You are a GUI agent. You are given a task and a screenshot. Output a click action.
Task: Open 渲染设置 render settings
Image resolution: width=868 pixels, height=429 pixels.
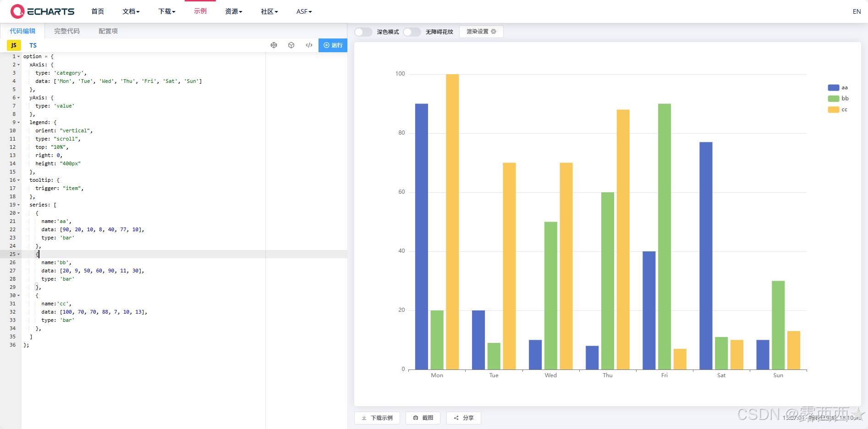tap(481, 32)
